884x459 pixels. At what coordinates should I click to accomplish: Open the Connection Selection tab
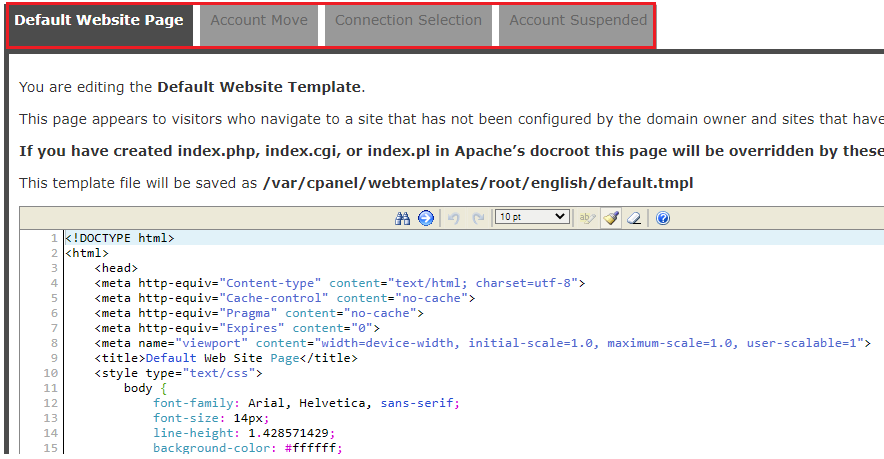tap(408, 21)
